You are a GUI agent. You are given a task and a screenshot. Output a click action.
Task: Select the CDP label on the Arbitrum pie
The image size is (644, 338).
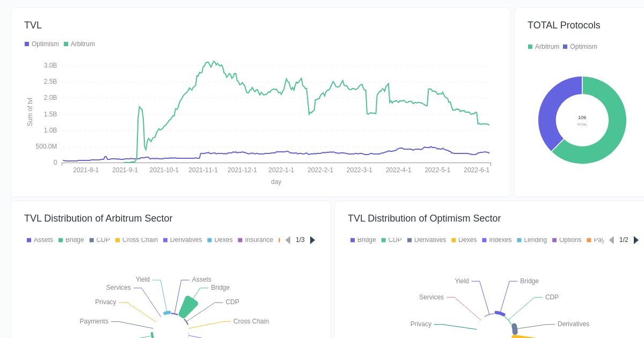coord(231,302)
